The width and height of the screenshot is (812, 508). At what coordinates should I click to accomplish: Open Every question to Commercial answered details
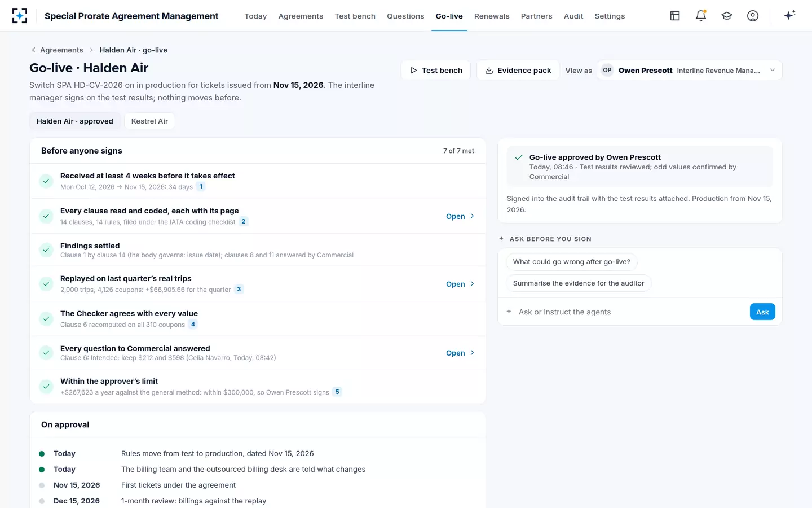pyautogui.click(x=460, y=353)
